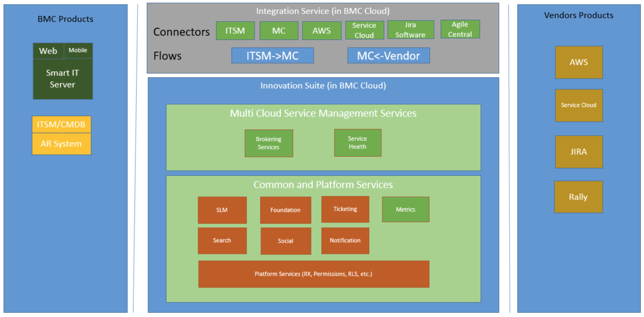
Task: Select the ITSM/CMDB yellow box
Action: coord(61,124)
